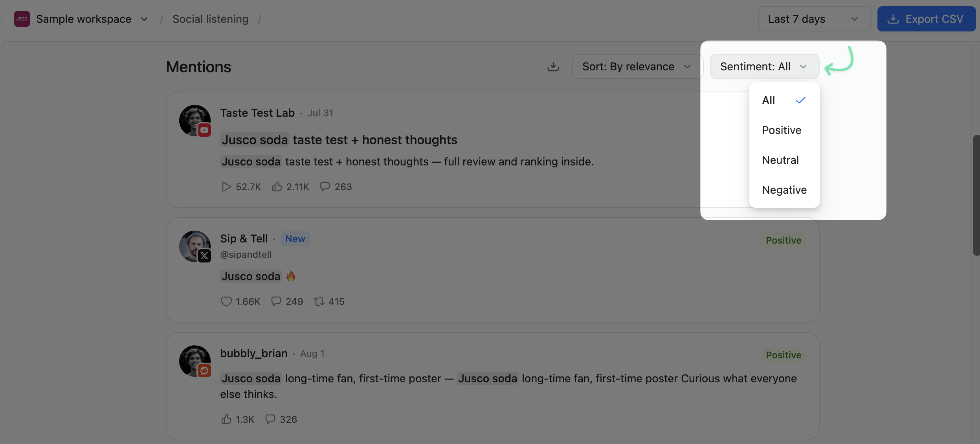
Task: Choose Neutral in the sentiment list
Action: click(784, 160)
